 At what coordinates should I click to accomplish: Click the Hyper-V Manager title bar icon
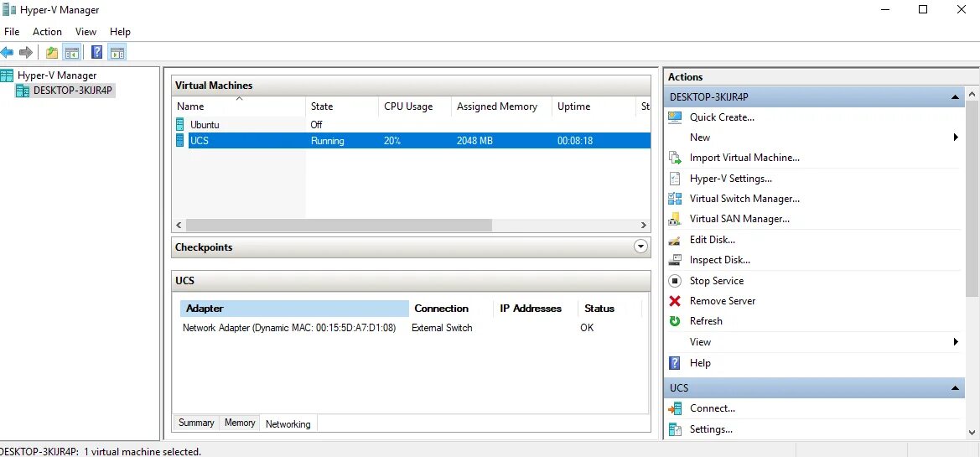point(8,9)
